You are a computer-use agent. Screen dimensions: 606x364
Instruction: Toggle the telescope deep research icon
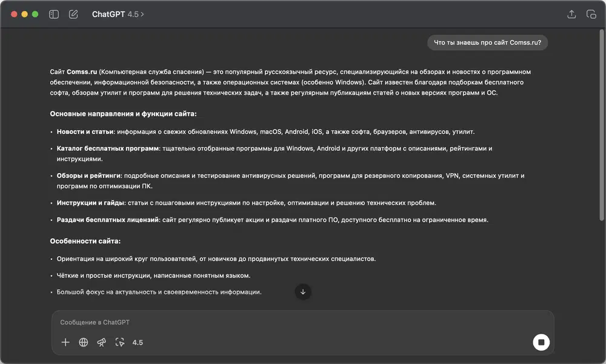(x=102, y=342)
